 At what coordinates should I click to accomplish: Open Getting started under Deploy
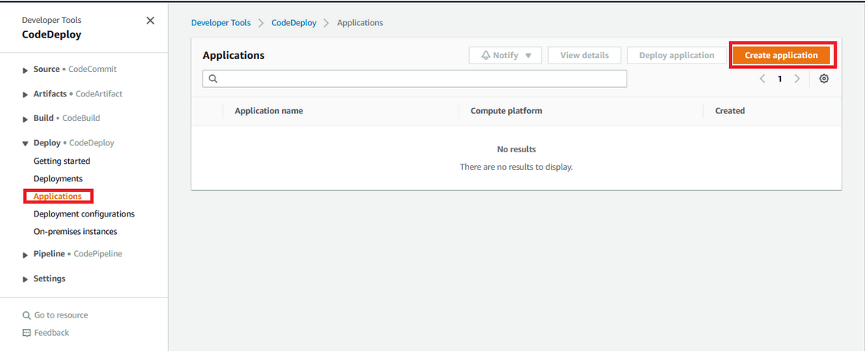62,161
